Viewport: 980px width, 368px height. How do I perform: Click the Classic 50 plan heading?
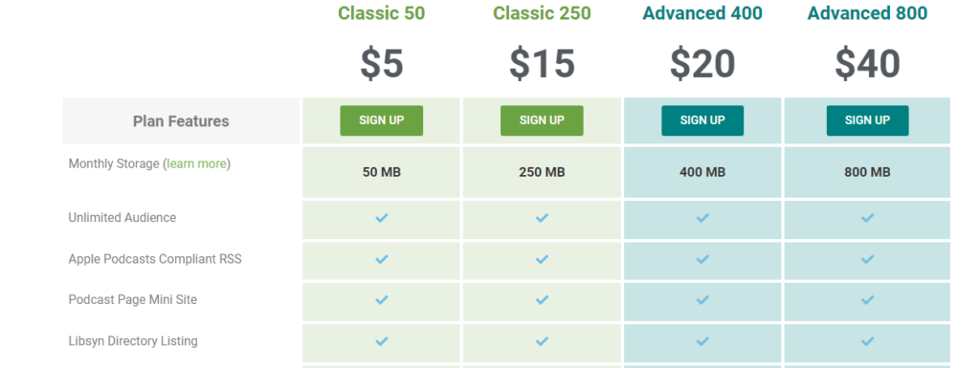tap(381, 13)
